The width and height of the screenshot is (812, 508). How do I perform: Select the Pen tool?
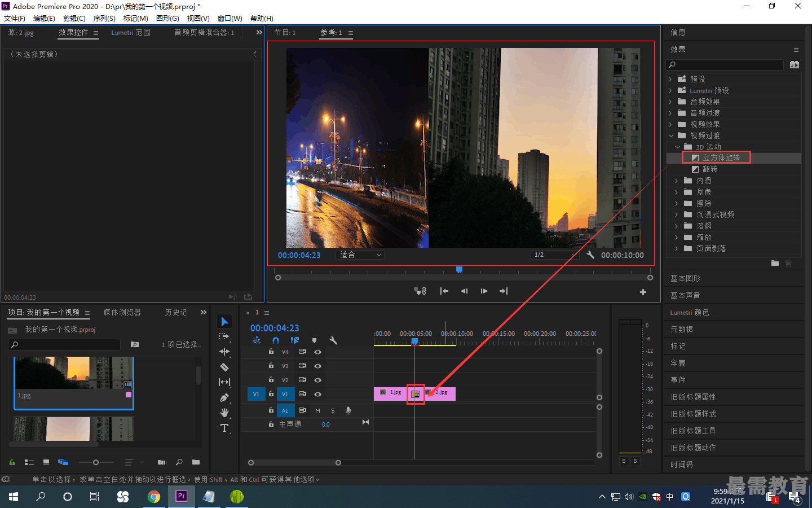click(224, 397)
